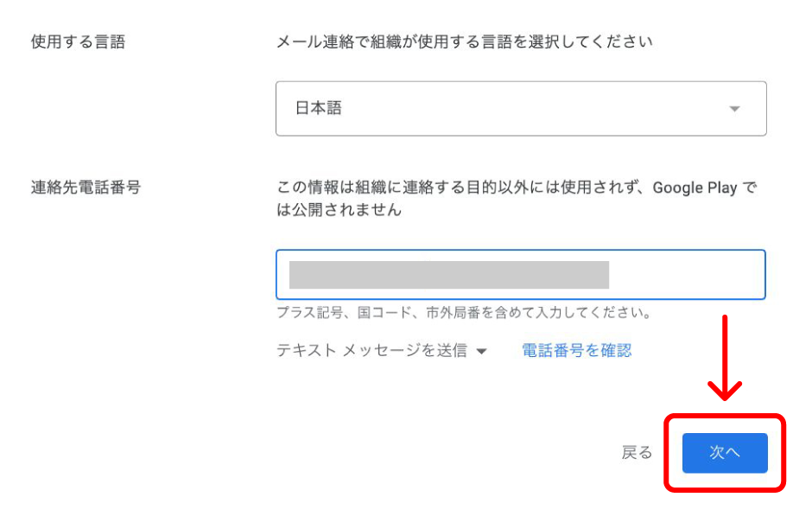Screen dimensions: 812x510
Task: Click the では公開されません text line
Action: [x=339, y=209]
